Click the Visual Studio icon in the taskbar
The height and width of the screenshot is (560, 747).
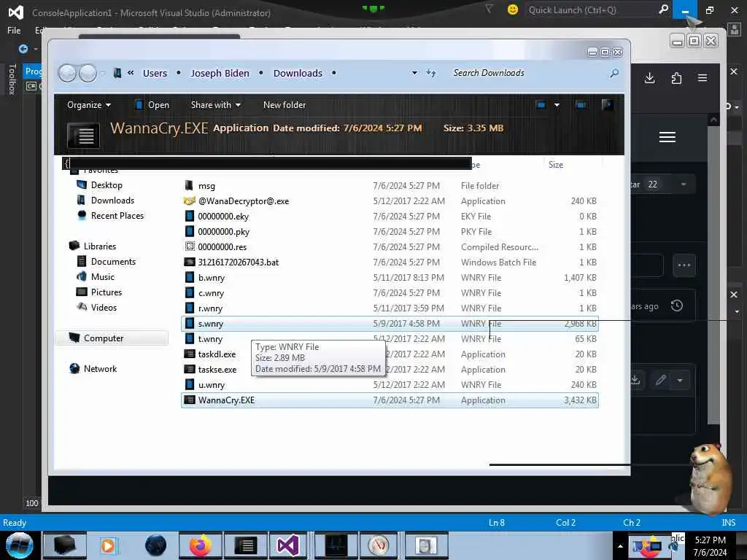pos(288,545)
